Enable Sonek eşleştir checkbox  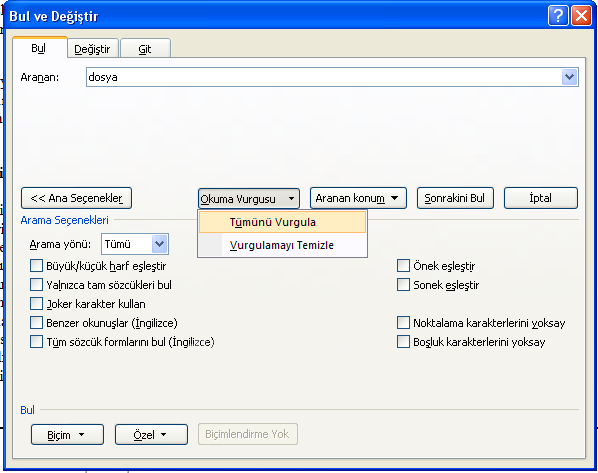pyautogui.click(x=403, y=285)
